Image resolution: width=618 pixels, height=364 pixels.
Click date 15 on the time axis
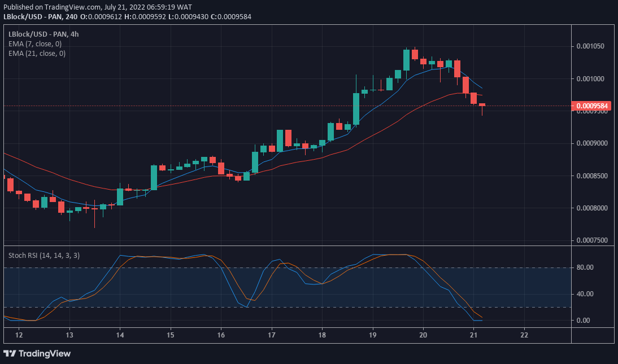170,335
